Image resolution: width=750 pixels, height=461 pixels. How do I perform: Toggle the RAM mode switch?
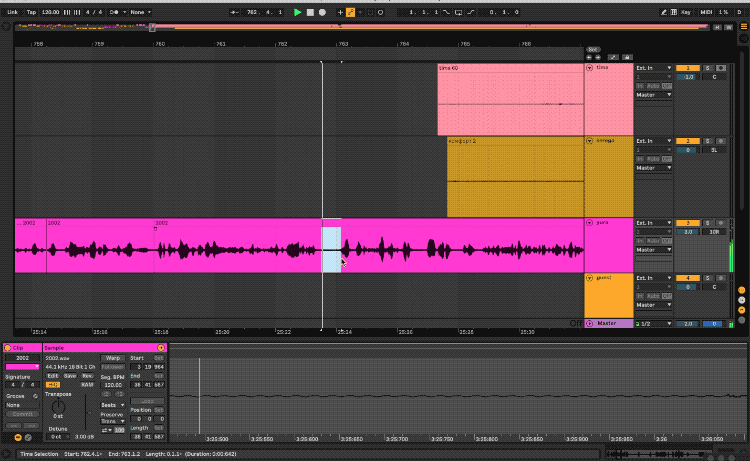87,385
